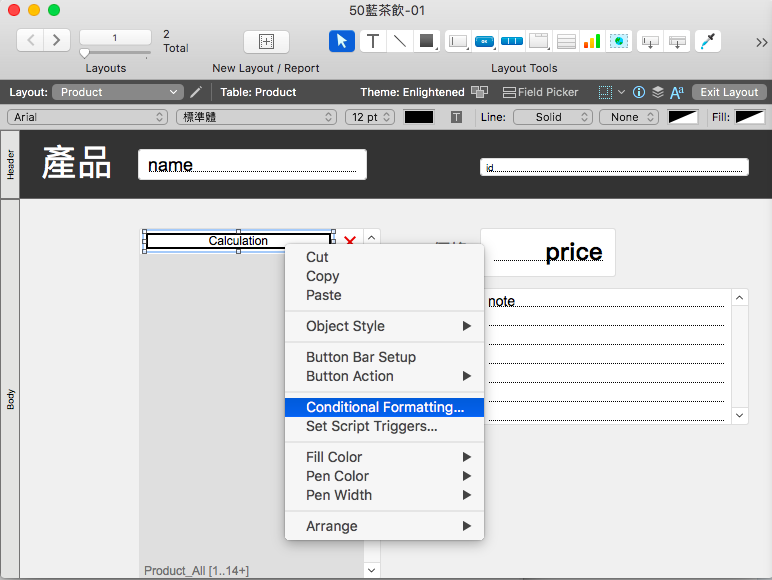
Task: Select the Format Painter tool
Action: [x=708, y=41]
